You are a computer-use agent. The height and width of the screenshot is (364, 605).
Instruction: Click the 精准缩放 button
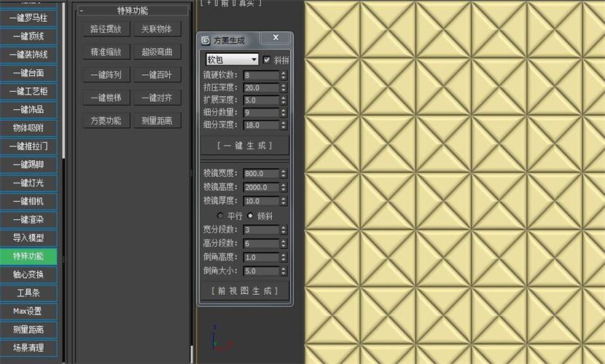click(106, 52)
